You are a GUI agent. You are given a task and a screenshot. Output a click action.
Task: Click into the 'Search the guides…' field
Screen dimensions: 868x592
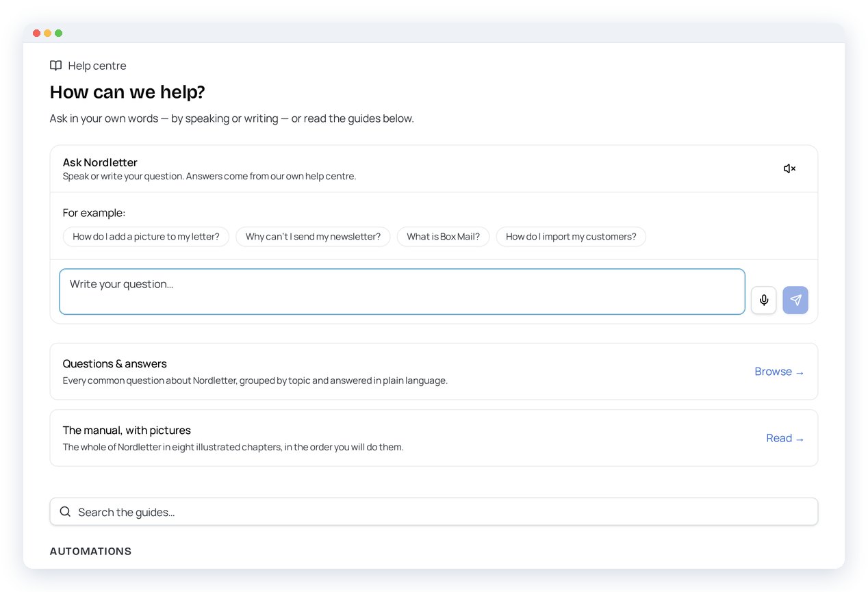coord(434,512)
